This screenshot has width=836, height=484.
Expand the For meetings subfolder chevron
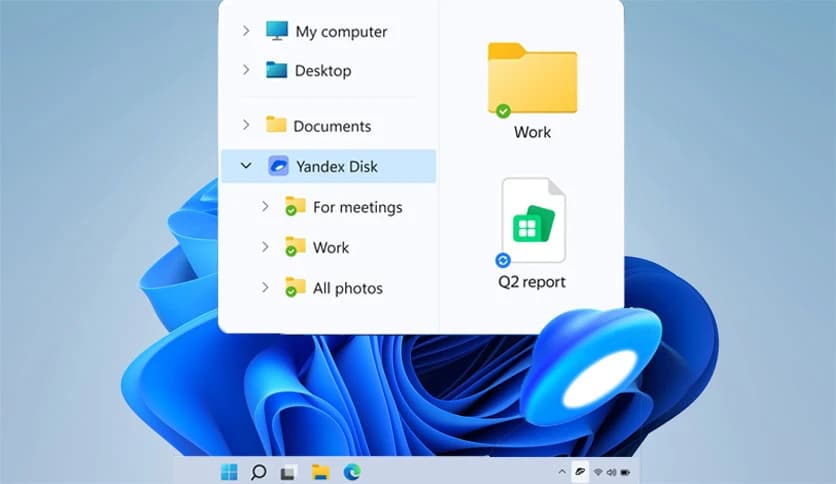(265, 206)
